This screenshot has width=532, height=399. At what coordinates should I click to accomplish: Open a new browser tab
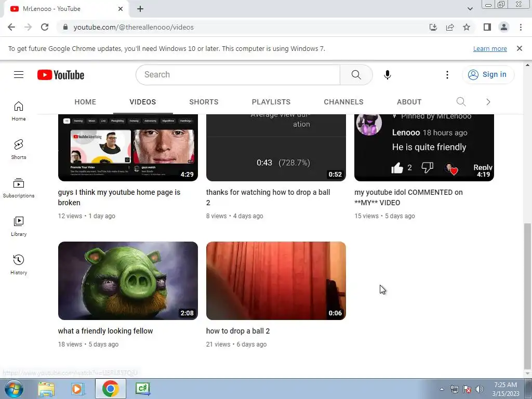click(x=140, y=9)
